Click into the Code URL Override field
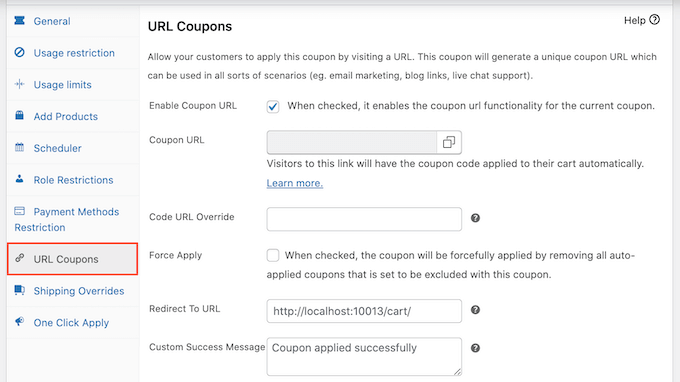Screen dimensions: 680x382 (364, 219)
